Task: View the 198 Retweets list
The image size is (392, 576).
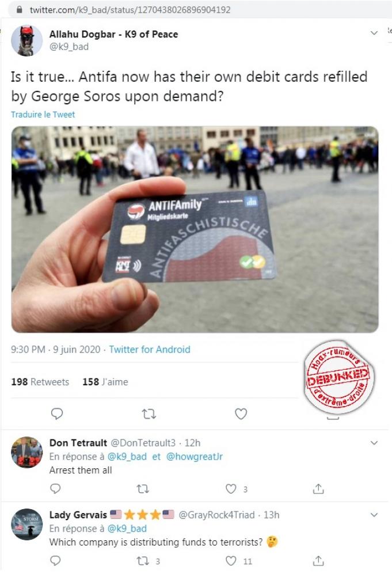Action: tap(40, 382)
